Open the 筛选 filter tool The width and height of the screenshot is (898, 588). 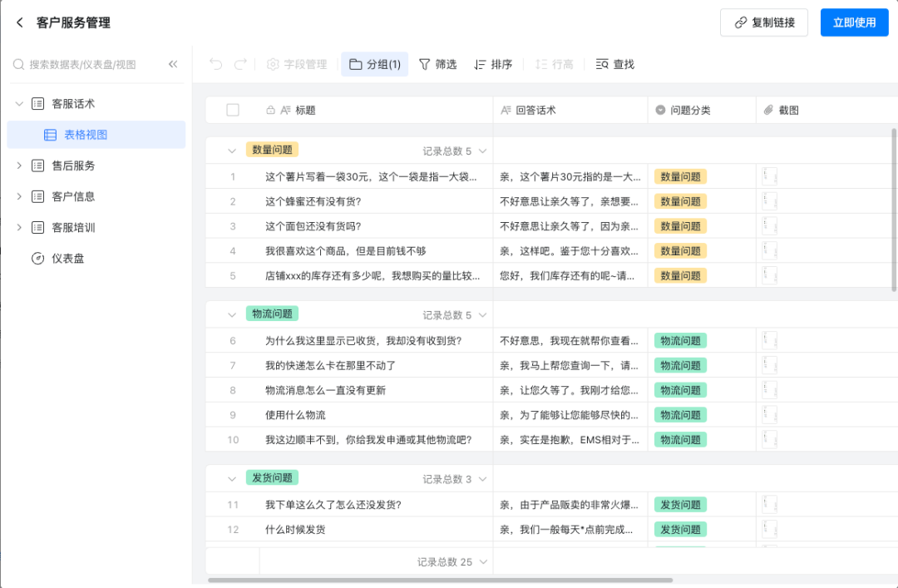pos(437,64)
